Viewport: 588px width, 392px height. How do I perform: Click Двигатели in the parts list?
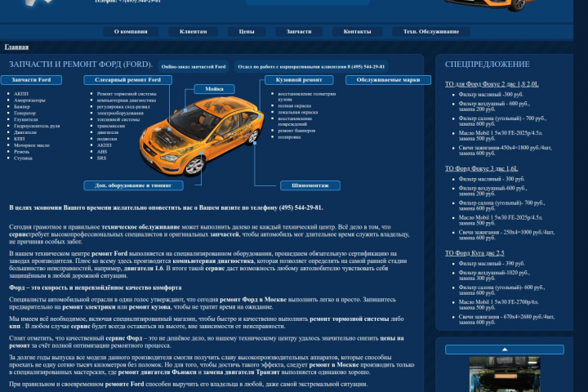(x=25, y=132)
